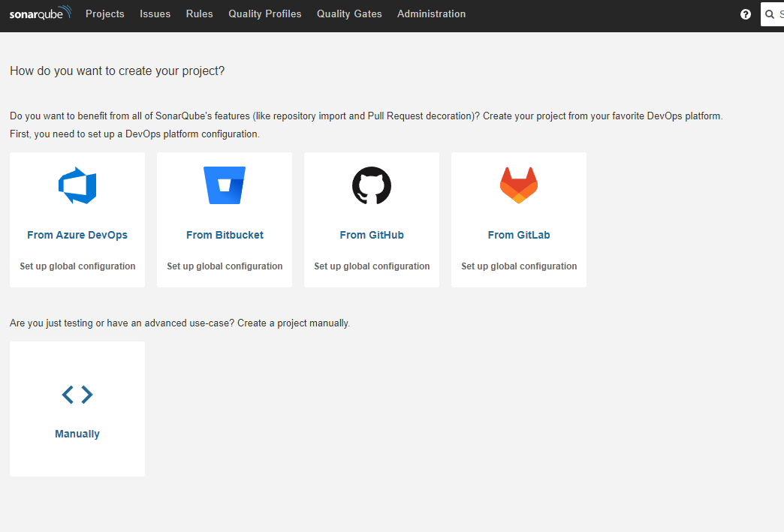Open the Rules menu item
This screenshot has width=784, height=532.
point(200,14)
